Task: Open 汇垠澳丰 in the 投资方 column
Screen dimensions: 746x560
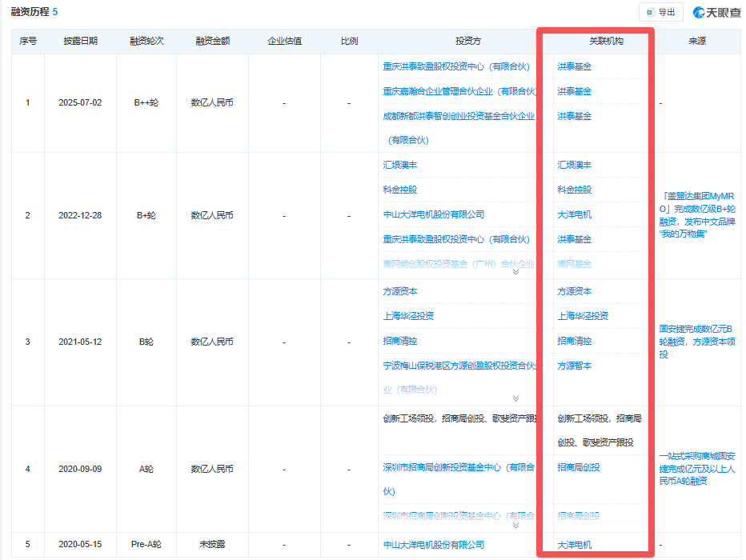Action: tap(400, 165)
